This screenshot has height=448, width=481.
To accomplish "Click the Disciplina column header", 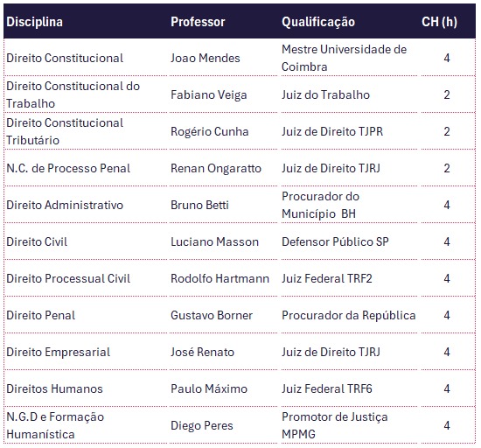I will pos(86,22).
